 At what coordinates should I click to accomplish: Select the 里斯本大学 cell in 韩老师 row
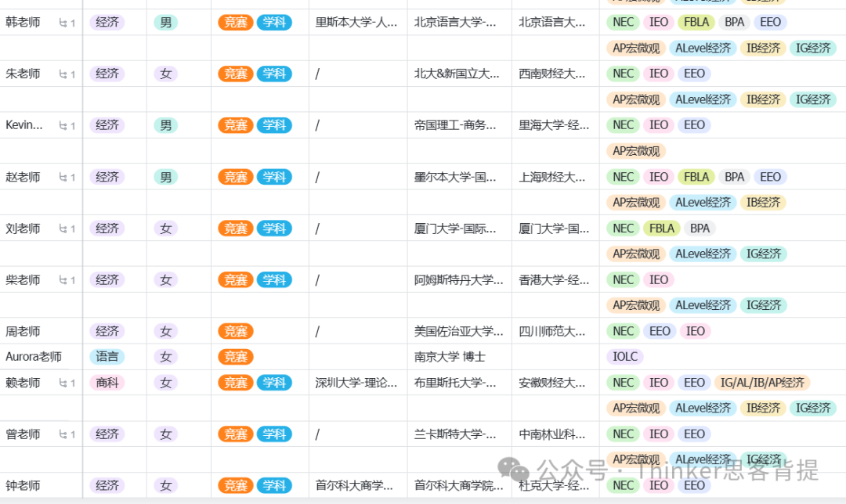click(356, 23)
